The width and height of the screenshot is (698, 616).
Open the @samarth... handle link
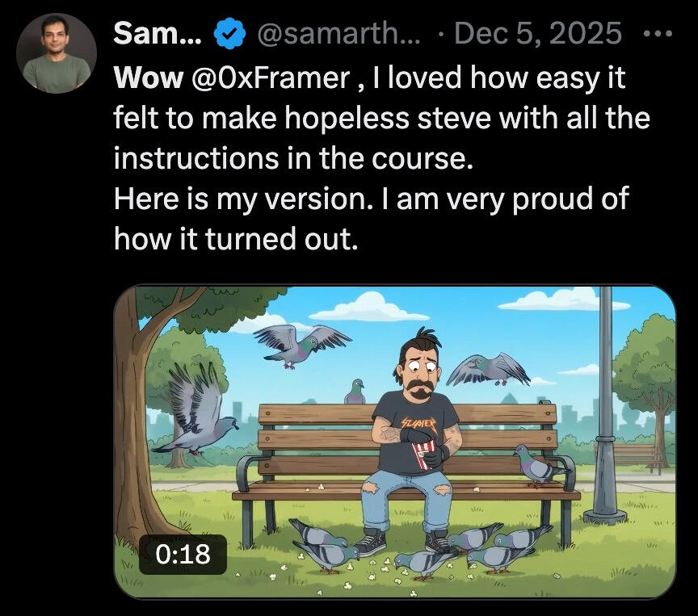[338, 33]
